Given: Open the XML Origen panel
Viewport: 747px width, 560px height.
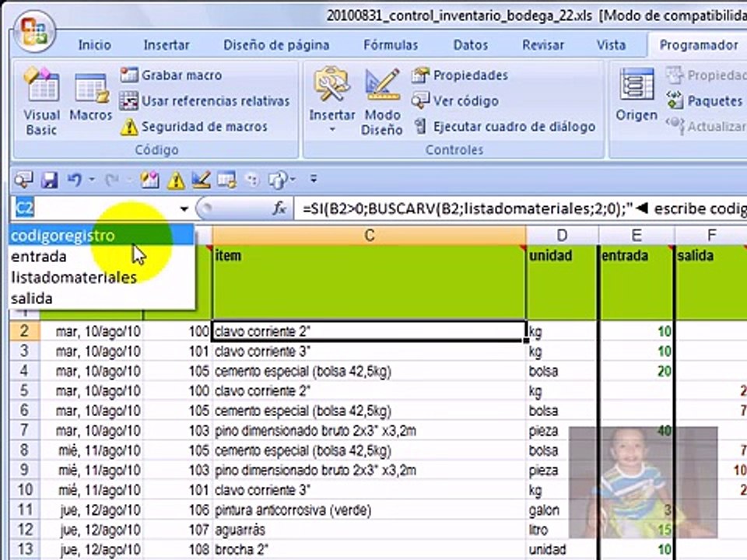Looking at the screenshot, I should pyautogui.click(x=637, y=95).
